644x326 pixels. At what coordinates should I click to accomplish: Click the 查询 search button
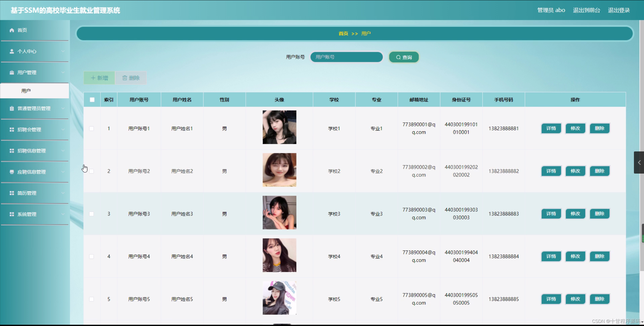(404, 57)
